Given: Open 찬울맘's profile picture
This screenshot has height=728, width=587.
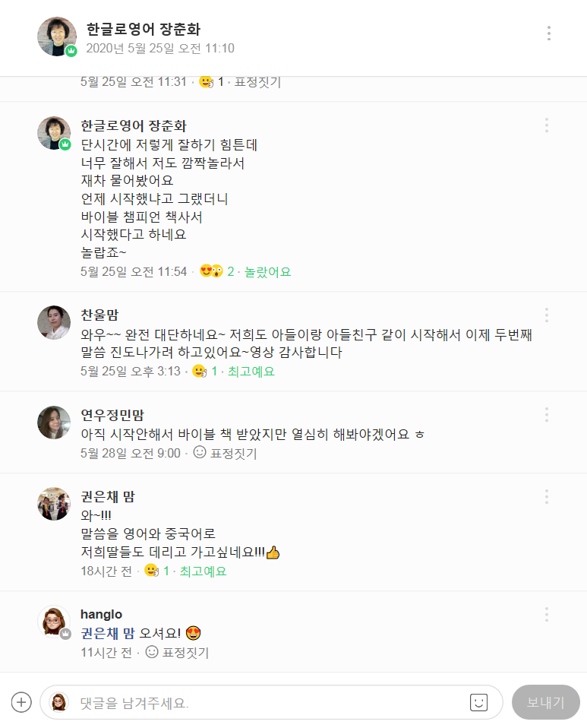Looking at the screenshot, I should [54, 322].
